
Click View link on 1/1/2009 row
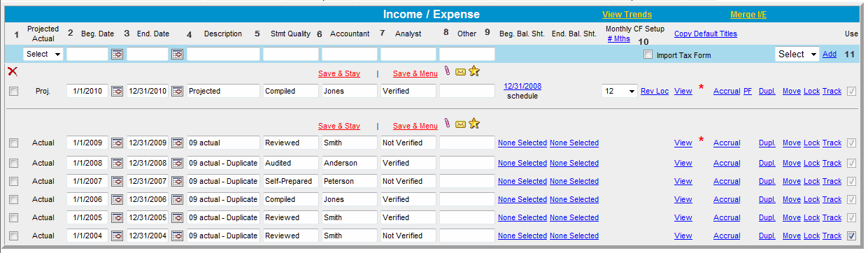point(683,143)
